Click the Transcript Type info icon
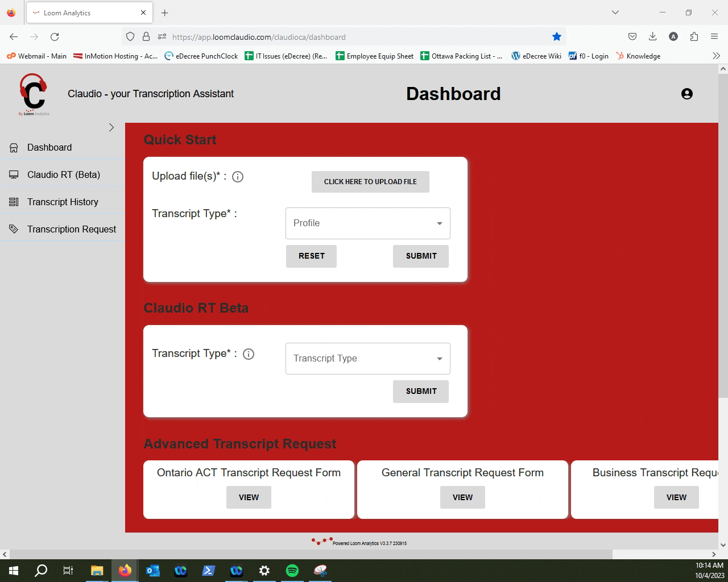The width and height of the screenshot is (728, 582). pyautogui.click(x=248, y=354)
